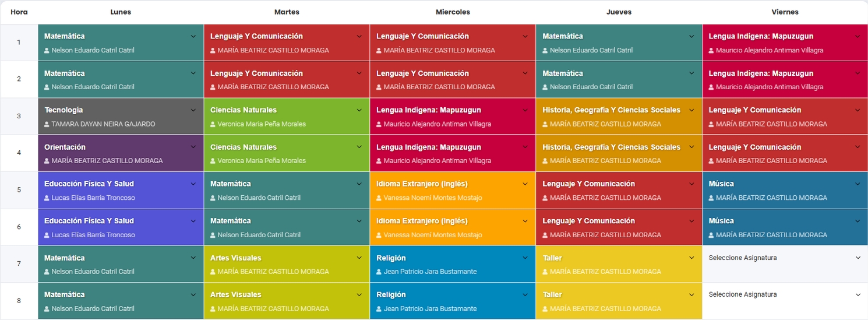Click person icon in Monday's Orientación cell
Viewport: 868px width, 320px height.
pyautogui.click(x=47, y=161)
